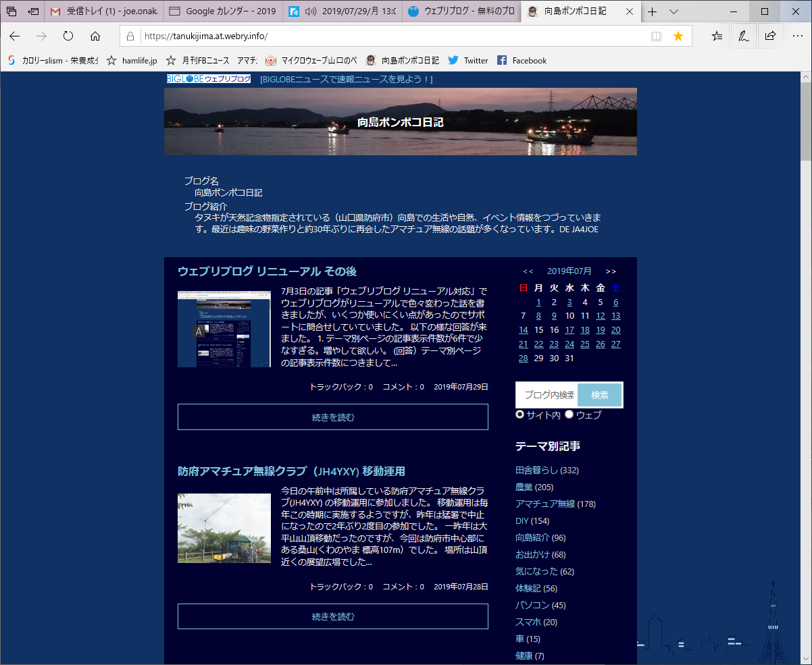Screen dimensions: 812x665
Task: Open the 田舎暮らし theme link
Action: coord(537,470)
